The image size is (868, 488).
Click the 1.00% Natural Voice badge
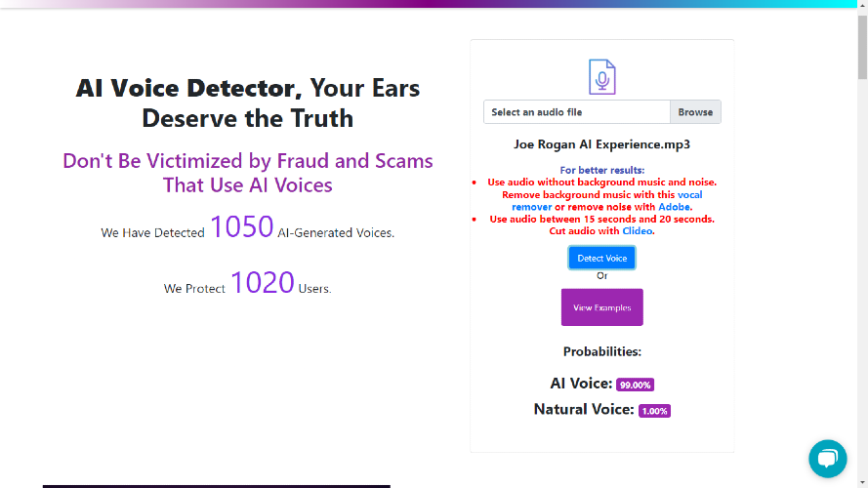(654, 411)
